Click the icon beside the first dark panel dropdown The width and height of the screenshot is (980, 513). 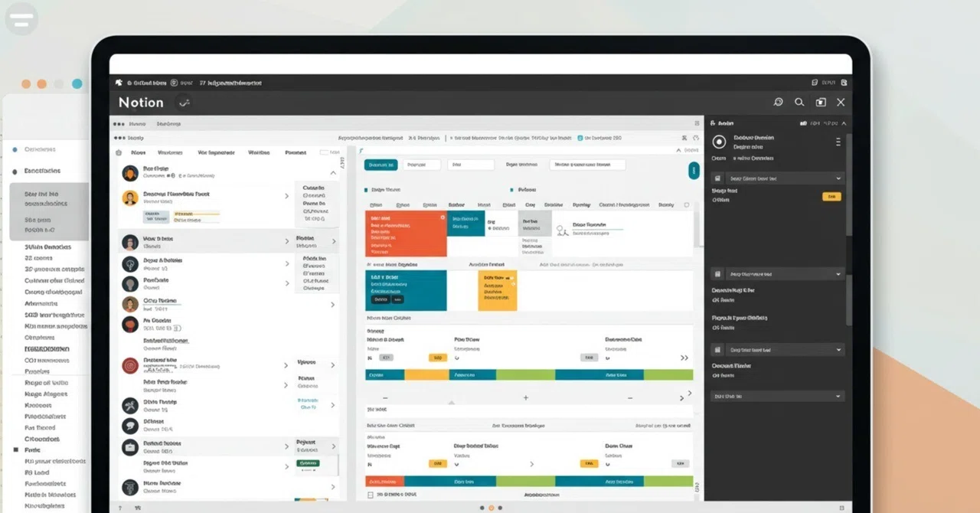pyautogui.click(x=717, y=178)
